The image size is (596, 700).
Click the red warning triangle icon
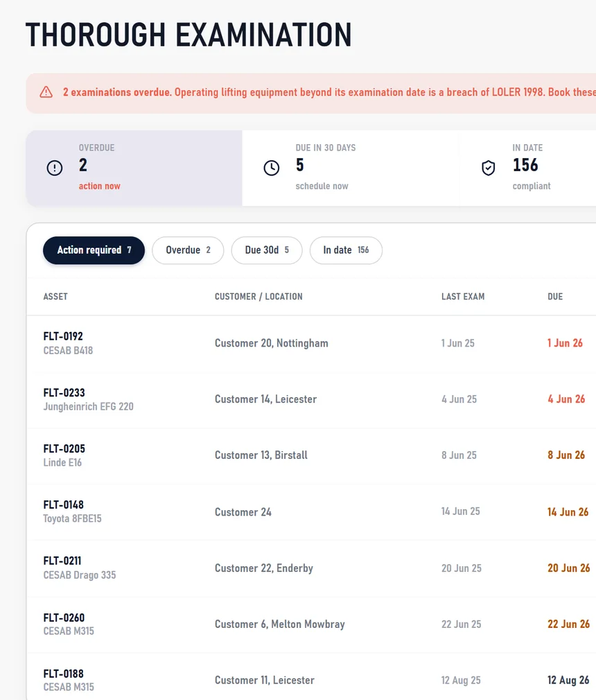(x=46, y=92)
